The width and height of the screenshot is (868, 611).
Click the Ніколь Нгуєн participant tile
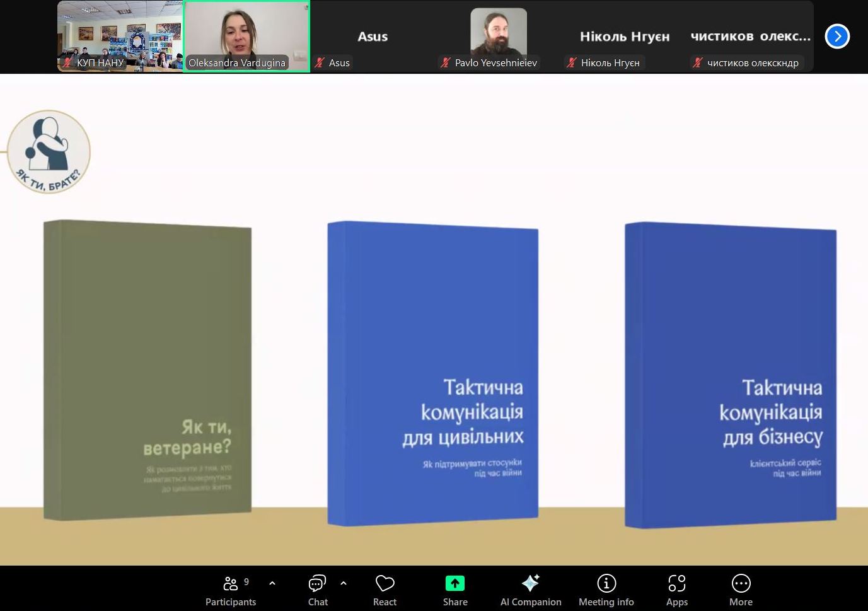[624, 36]
